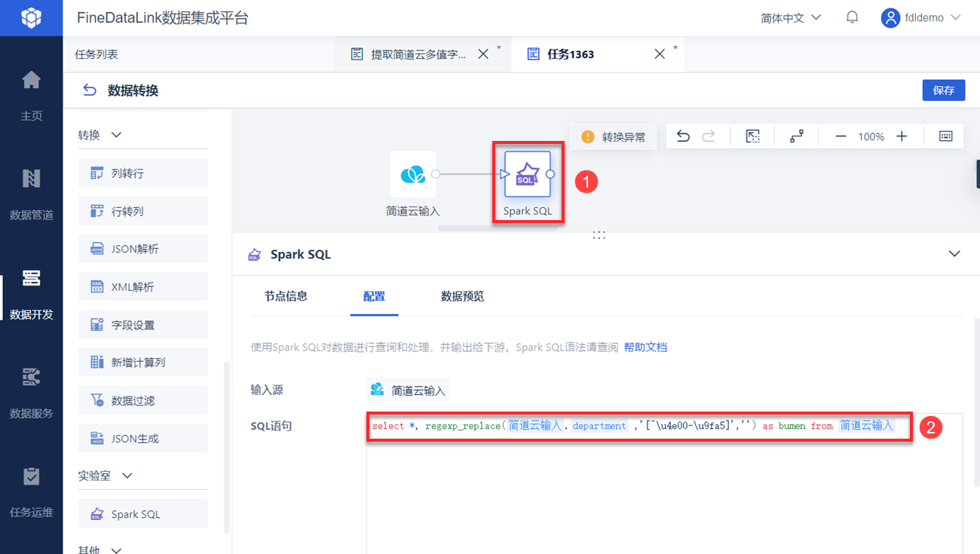Screen dimensions: 980x554
Task: Add the JSON生成 operator
Action: (x=143, y=439)
